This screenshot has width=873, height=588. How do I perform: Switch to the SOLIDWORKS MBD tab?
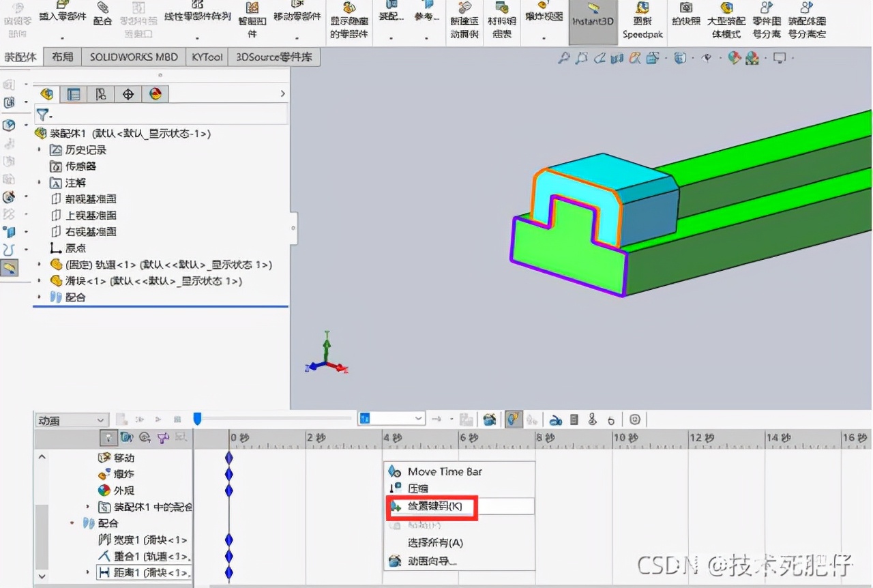pos(133,57)
